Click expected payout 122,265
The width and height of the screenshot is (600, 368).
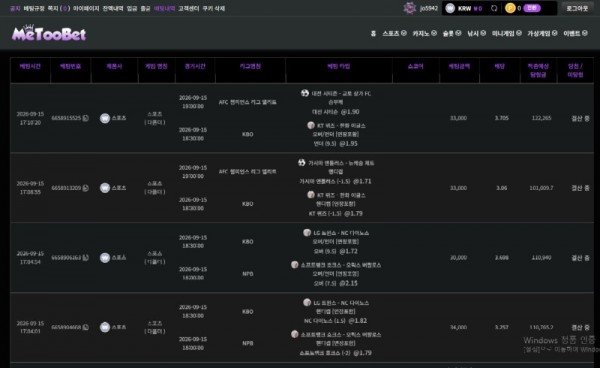tap(541, 118)
